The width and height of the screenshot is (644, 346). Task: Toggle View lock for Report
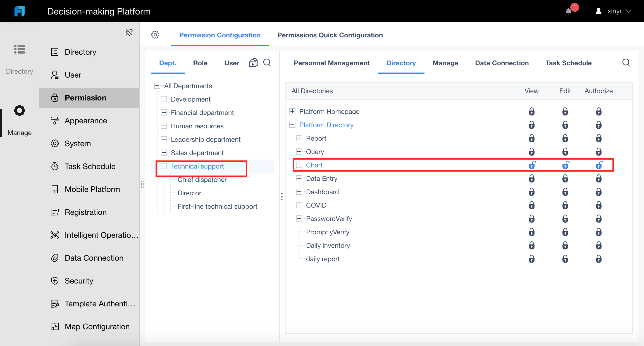click(532, 138)
